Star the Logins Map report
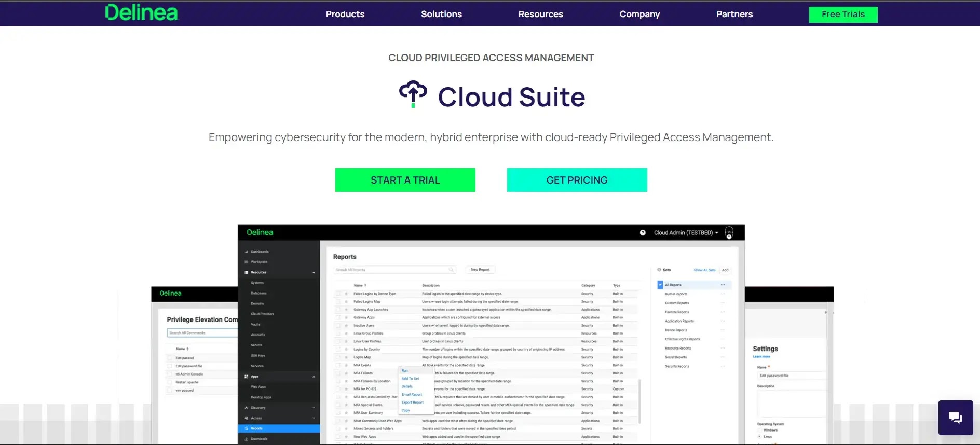Viewport: 980px width, 445px height. [346, 357]
